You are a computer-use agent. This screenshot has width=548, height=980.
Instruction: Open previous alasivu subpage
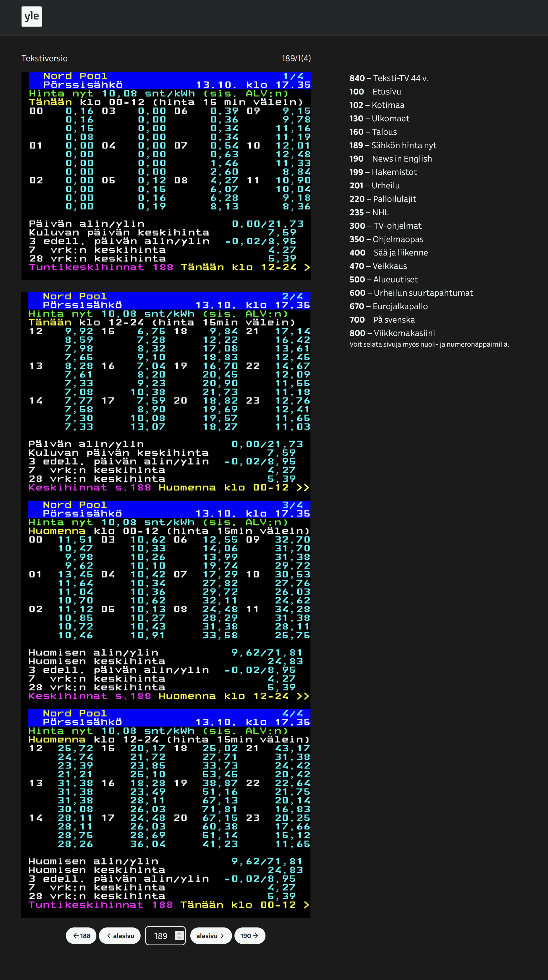[120, 936]
